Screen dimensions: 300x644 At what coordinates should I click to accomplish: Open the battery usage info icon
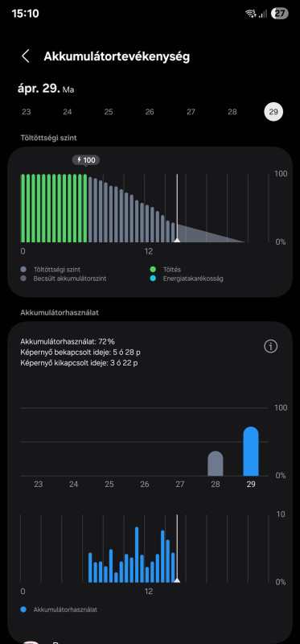pos(270,346)
